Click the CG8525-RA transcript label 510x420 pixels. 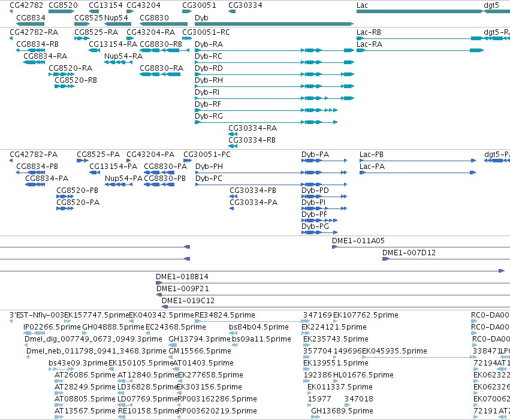coord(96,32)
